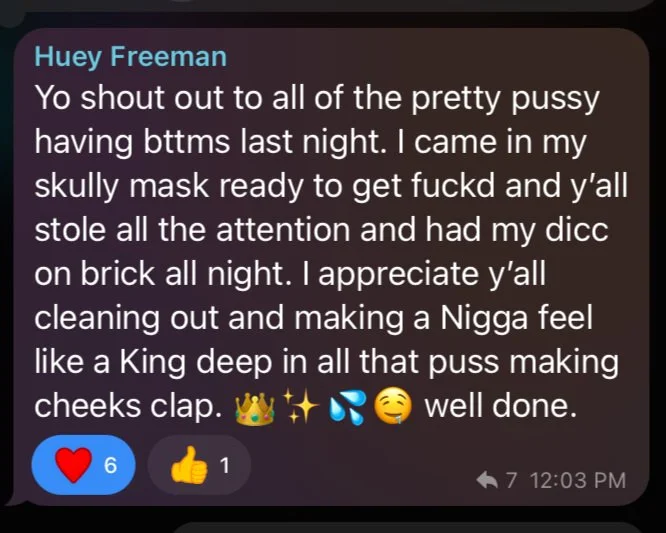Show who reacted via heart count 6

click(x=110, y=465)
